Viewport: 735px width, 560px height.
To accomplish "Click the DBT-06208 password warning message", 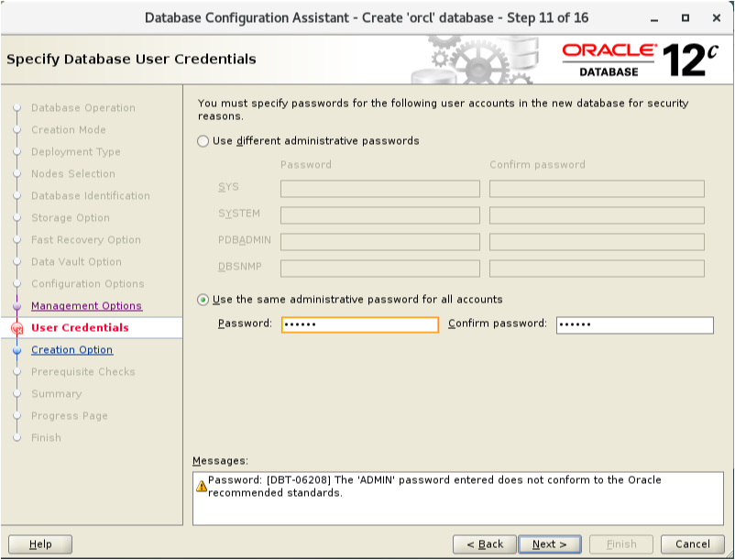I will tap(434, 487).
